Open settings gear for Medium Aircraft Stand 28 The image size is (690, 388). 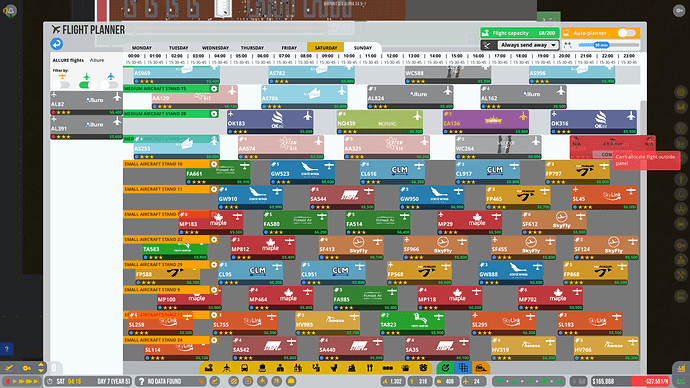[214, 113]
